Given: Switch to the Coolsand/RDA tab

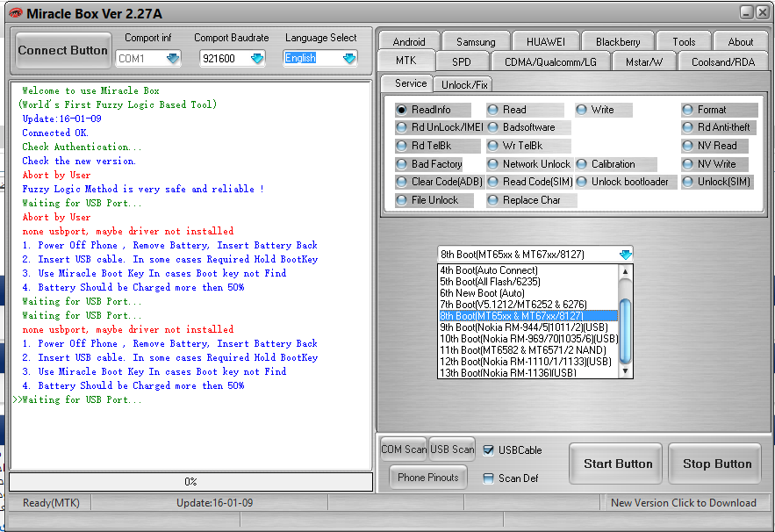Looking at the screenshot, I should point(722,61).
